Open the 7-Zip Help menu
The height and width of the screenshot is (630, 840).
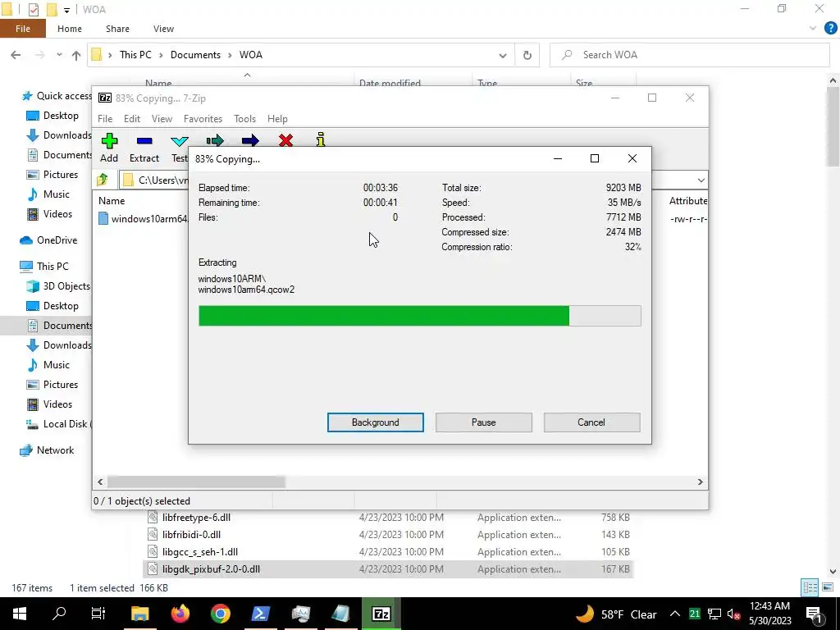pos(277,119)
